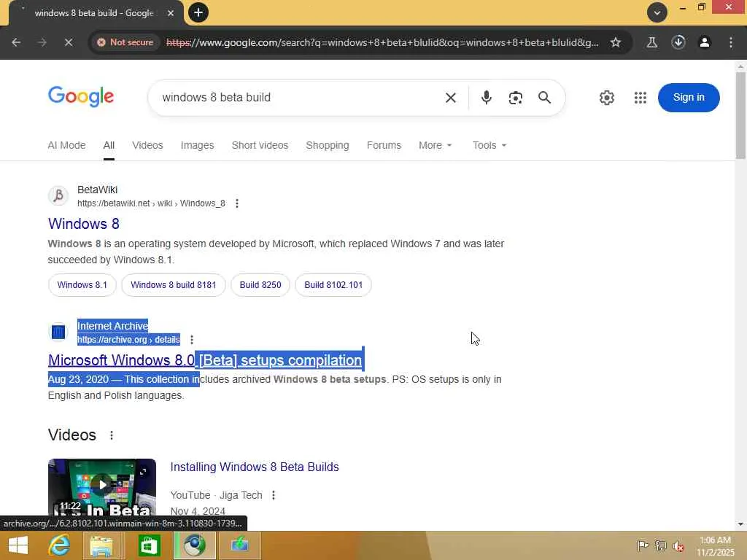Open File Explorer from taskbar
The image size is (747, 560).
[101, 545]
